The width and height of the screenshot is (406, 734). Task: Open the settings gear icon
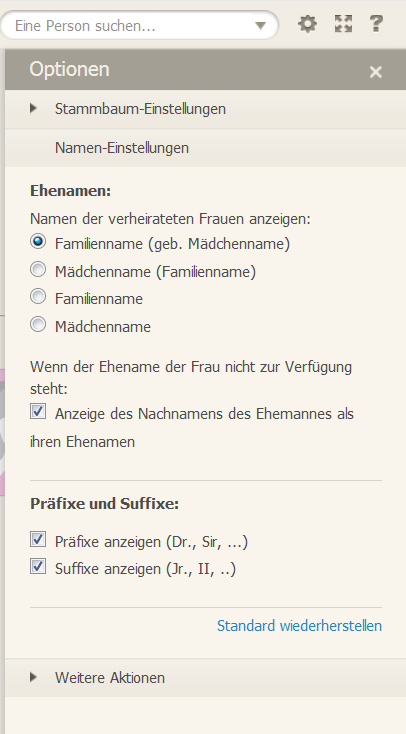(307, 24)
